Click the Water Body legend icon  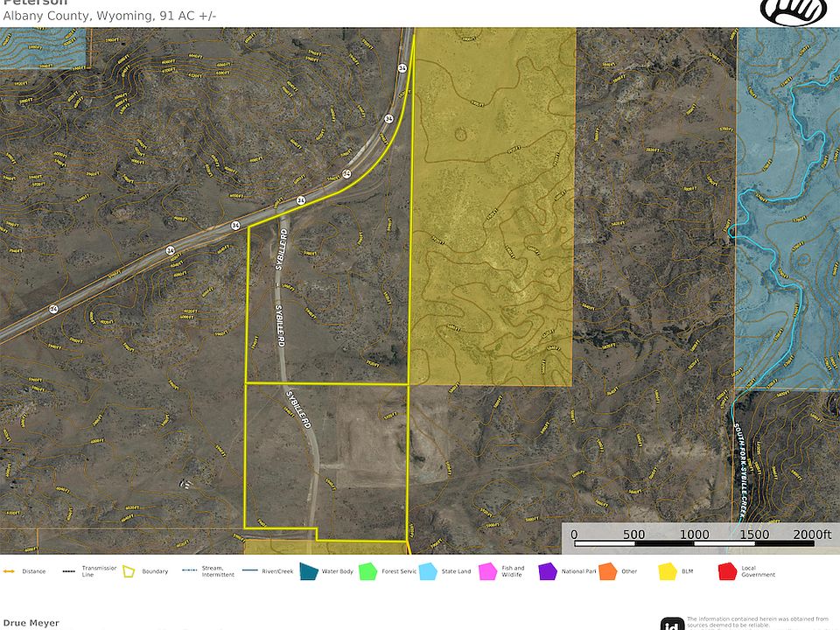[x=310, y=571]
